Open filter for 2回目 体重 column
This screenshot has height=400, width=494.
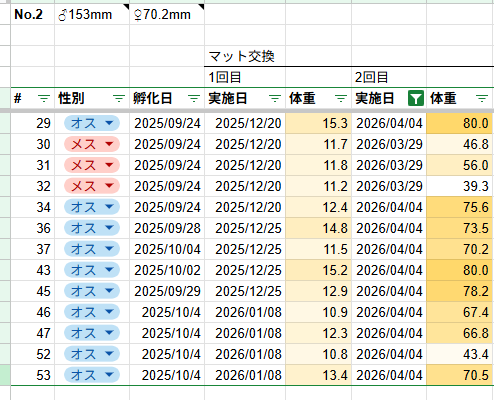(482, 98)
